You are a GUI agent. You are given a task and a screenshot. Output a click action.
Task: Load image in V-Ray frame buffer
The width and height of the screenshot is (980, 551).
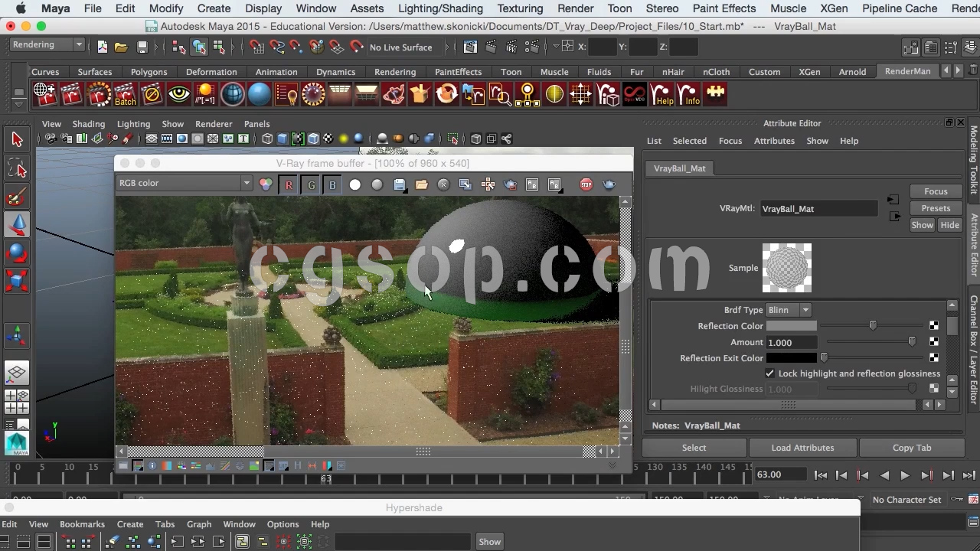[x=421, y=184]
